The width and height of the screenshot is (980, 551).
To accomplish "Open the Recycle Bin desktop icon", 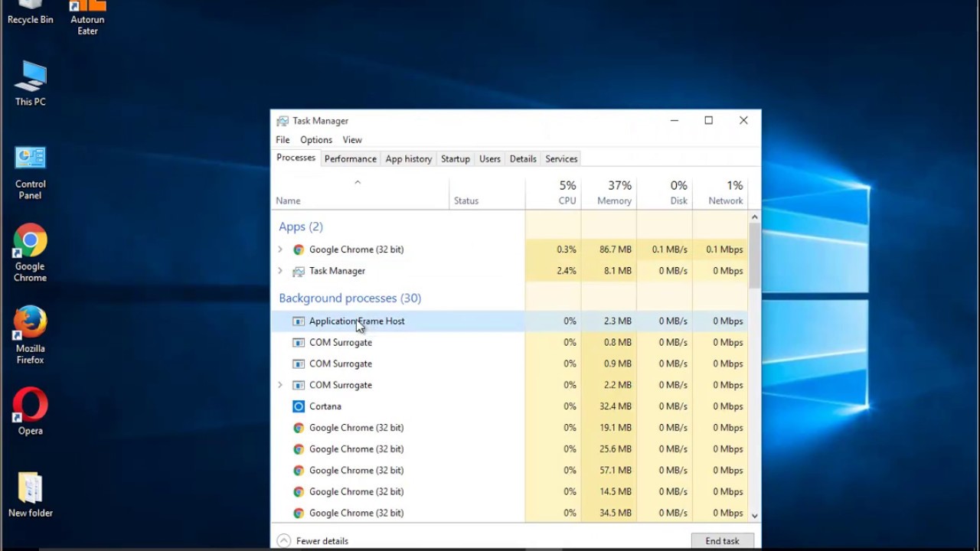I will tap(30, 11).
